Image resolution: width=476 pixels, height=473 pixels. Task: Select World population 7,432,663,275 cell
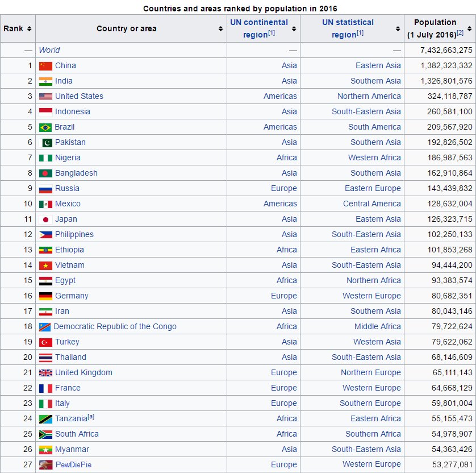(440, 50)
